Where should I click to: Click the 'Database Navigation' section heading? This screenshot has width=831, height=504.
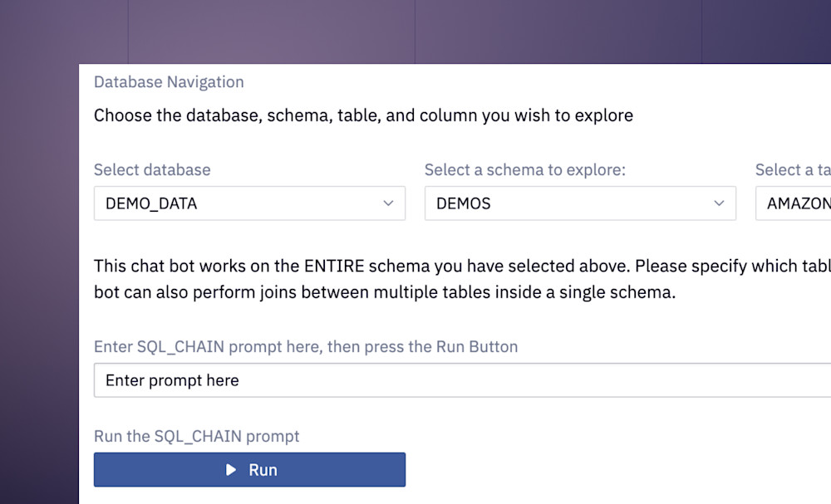pyautogui.click(x=169, y=82)
